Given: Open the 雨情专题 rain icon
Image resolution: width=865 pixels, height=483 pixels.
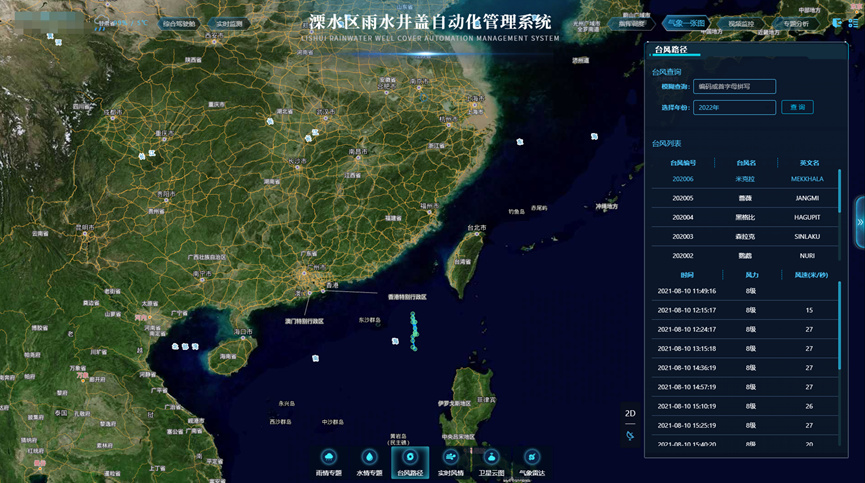Looking at the screenshot, I should coord(329,458).
